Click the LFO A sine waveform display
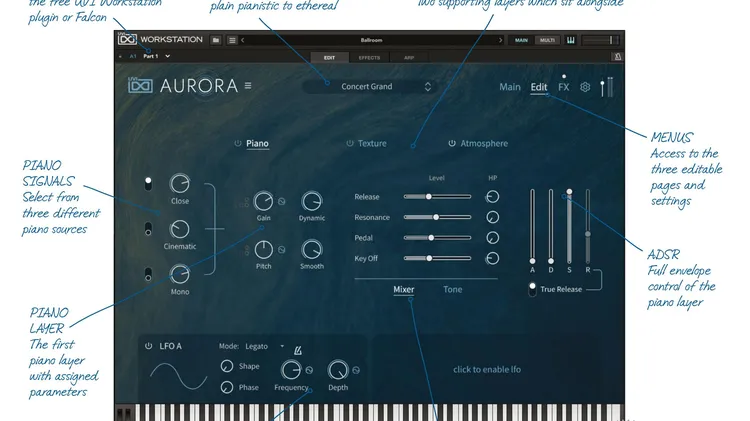This screenshot has height=421, width=750. [178, 376]
